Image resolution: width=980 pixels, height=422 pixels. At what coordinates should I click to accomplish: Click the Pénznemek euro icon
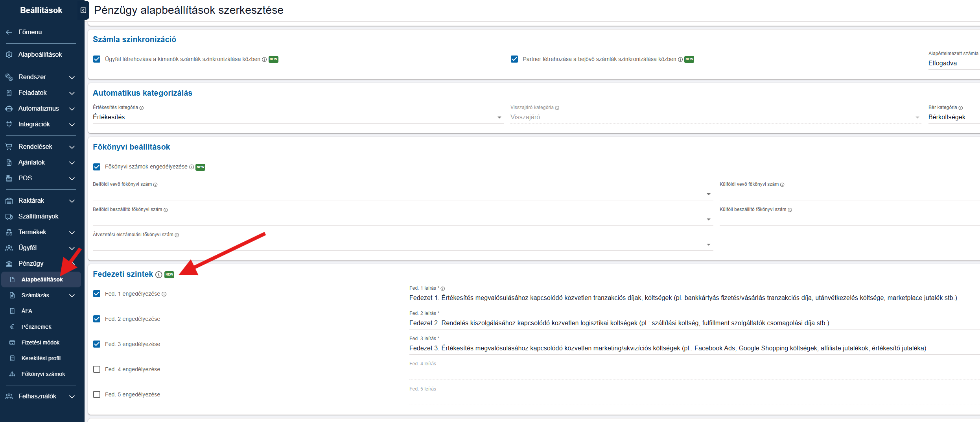pyautogui.click(x=12, y=327)
